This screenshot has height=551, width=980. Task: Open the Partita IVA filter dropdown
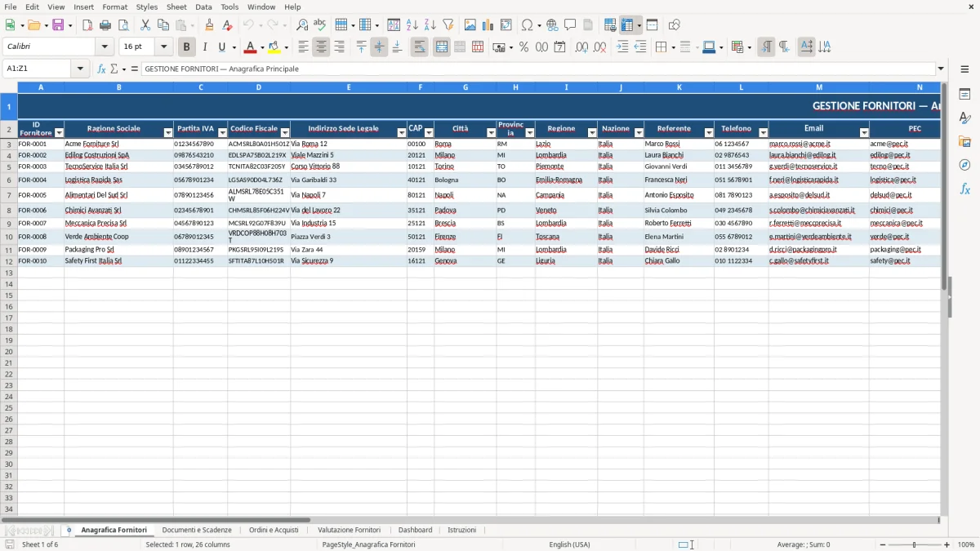click(x=223, y=132)
